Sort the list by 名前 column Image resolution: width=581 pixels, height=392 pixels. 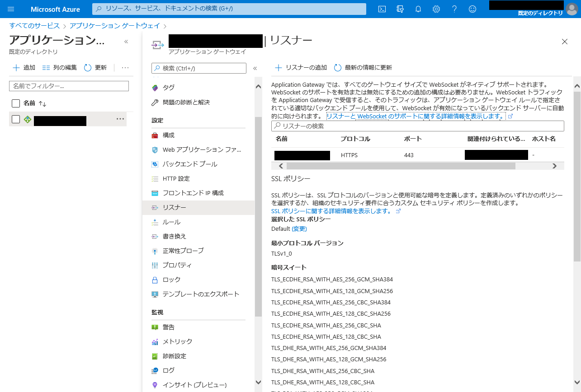tap(43, 103)
